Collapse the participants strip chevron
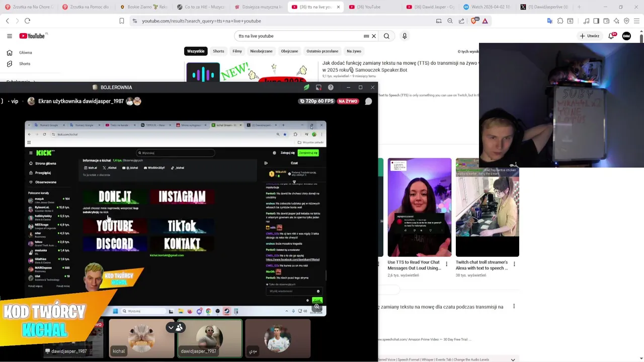The image size is (644, 362). (171, 327)
